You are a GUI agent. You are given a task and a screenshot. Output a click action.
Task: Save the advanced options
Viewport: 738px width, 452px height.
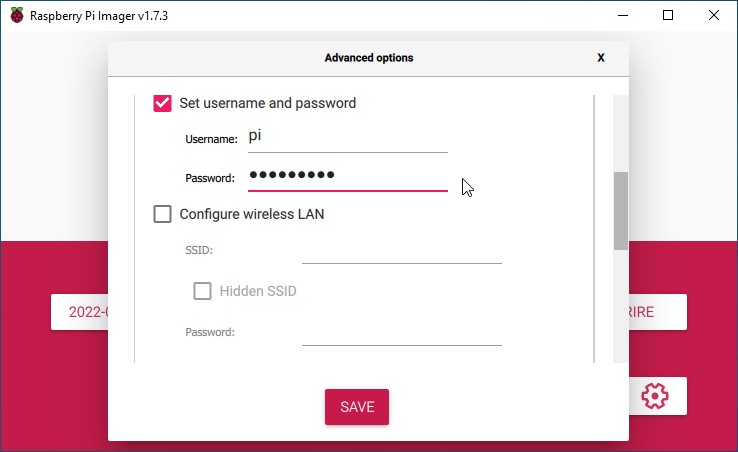coord(357,407)
